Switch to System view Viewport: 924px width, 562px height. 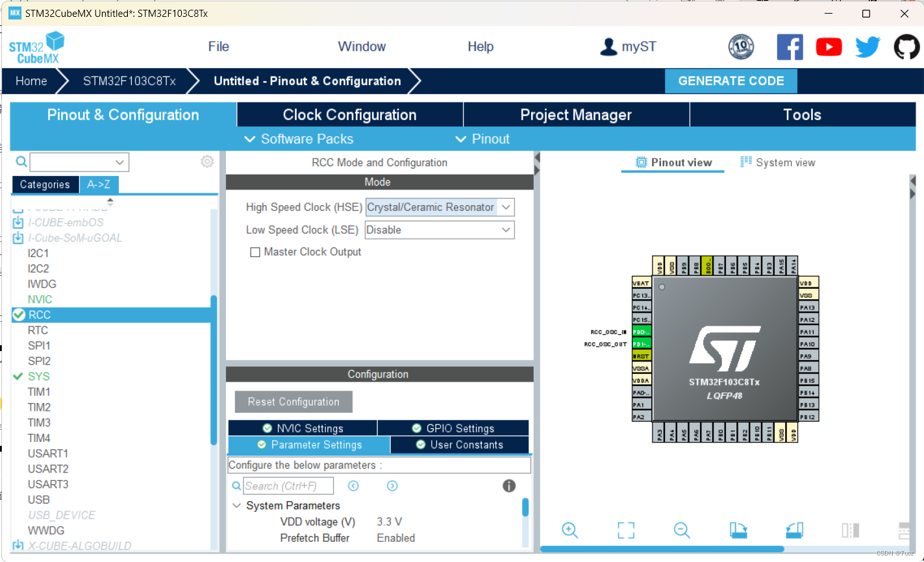pyautogui.click(x=777, y=162)
